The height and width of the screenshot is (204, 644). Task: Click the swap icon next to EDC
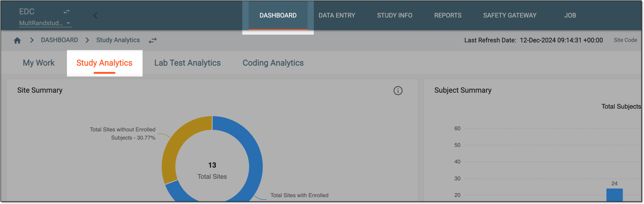point(66,12)
